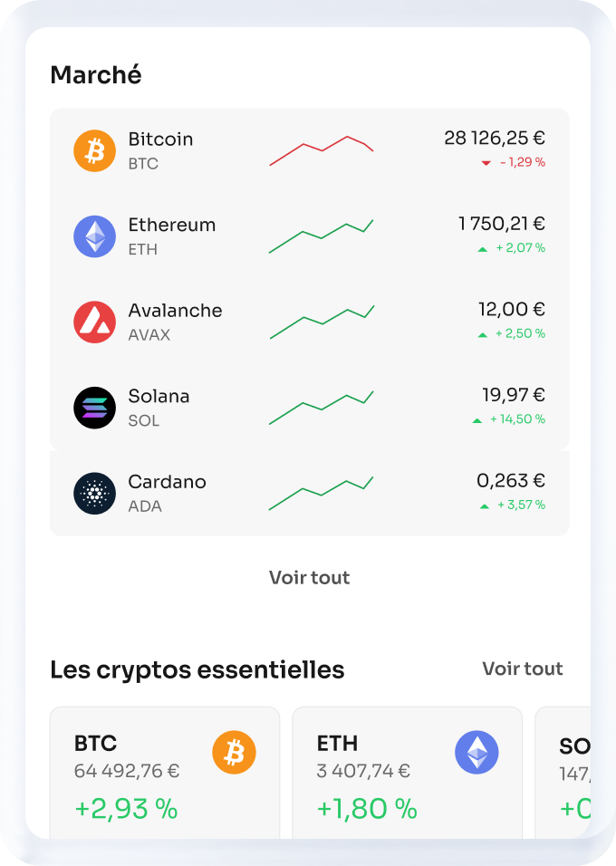Select the Ethereum diamond icon in Marché list
616x866 pixels.
tap(94, 236)
